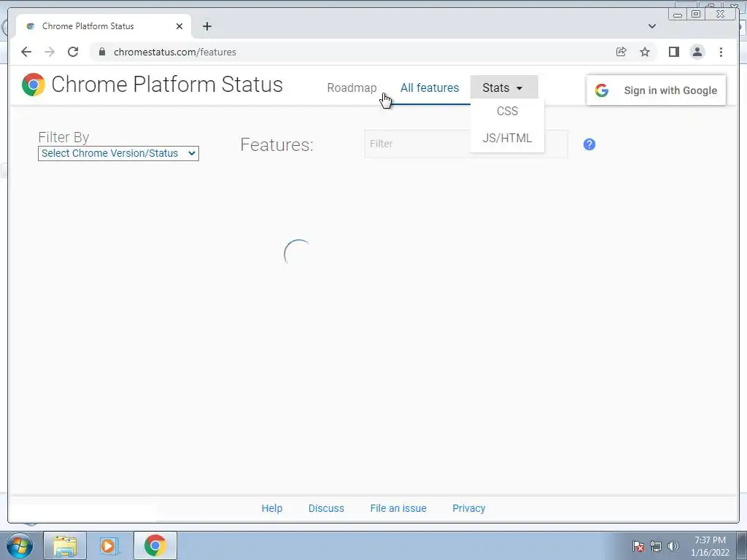
Task: Choose CSS from the Stats menu
Action: pyautogui.click(x=507, y=111)
